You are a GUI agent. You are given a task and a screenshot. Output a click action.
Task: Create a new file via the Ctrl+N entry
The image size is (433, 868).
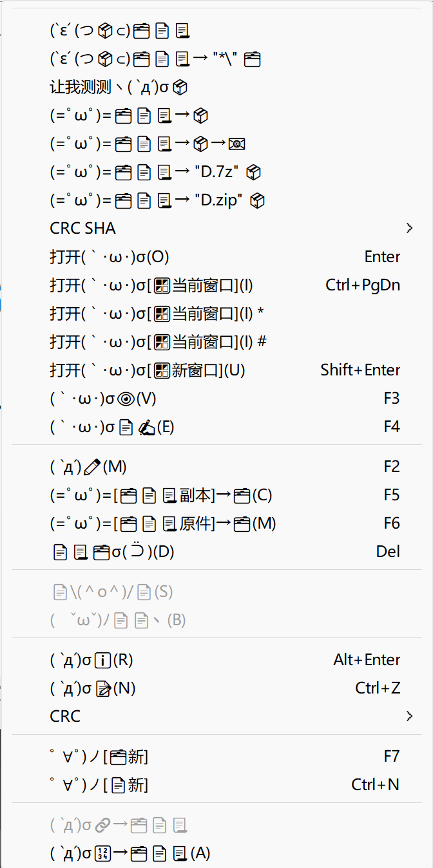pyautogui.click(x=100, y=785)
